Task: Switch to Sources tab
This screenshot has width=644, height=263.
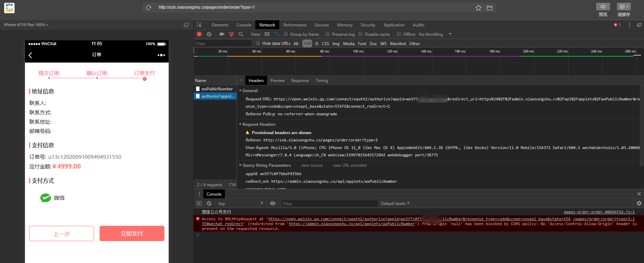Action: tap(322, 25)
